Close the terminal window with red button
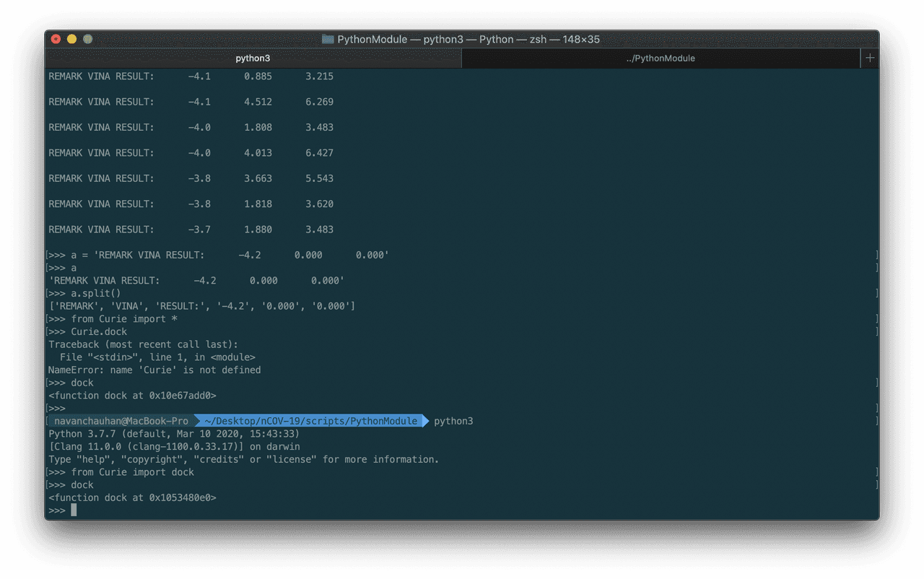 tap(56, 39)
